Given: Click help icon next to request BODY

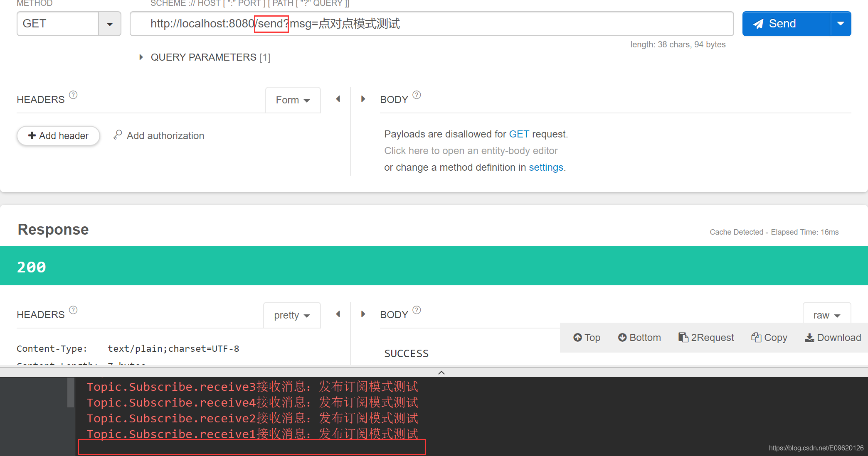Looking at the screenshot, I should [417, 95].
